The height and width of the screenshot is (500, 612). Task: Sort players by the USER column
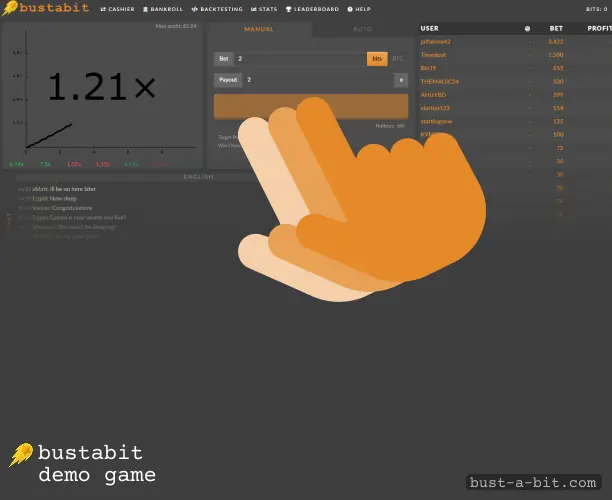pyautogui.click(x=429, y=28)
